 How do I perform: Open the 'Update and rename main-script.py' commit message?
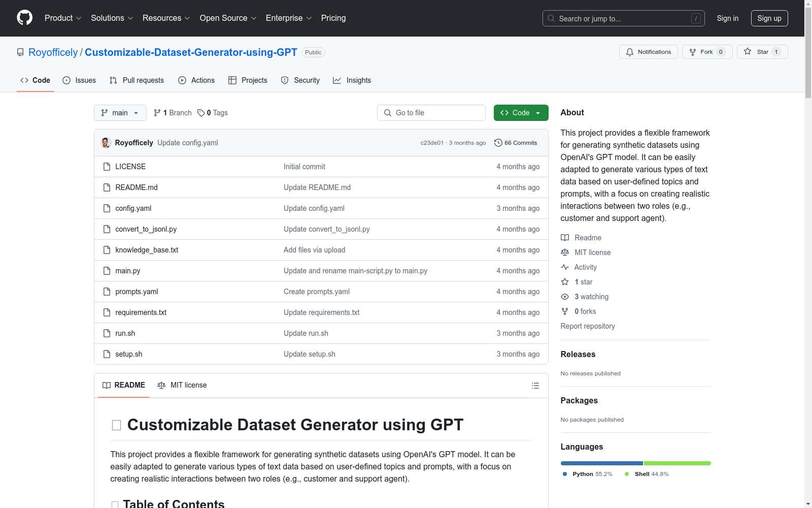(x=355, y=271)
